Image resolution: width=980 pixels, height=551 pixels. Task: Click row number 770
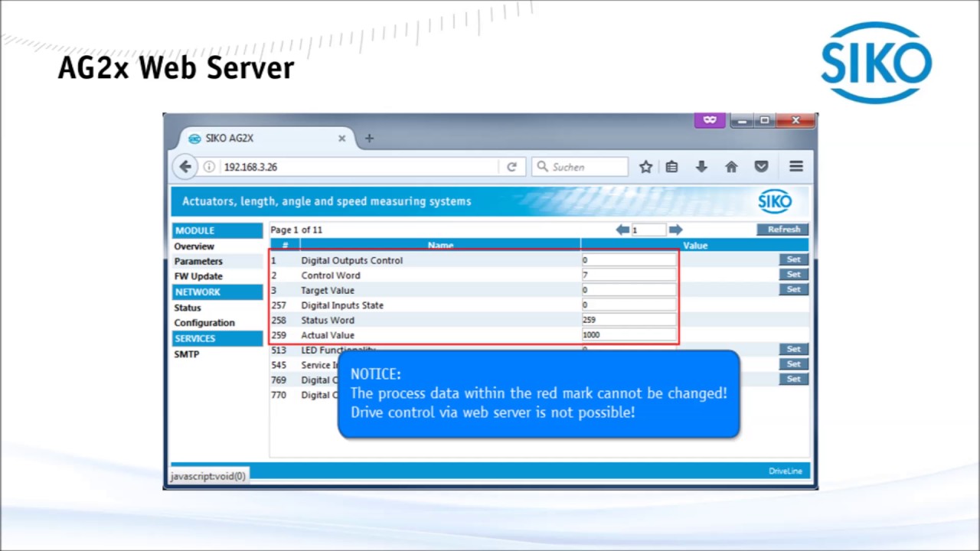pyautogui.click(x=279, y=395)
